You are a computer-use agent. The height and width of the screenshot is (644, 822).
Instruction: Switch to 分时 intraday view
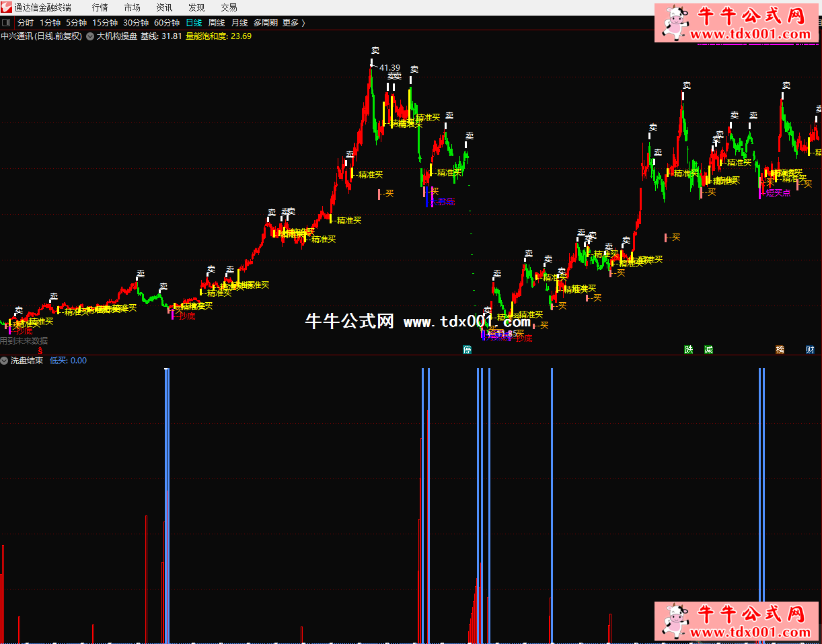[x=26, y=22]
